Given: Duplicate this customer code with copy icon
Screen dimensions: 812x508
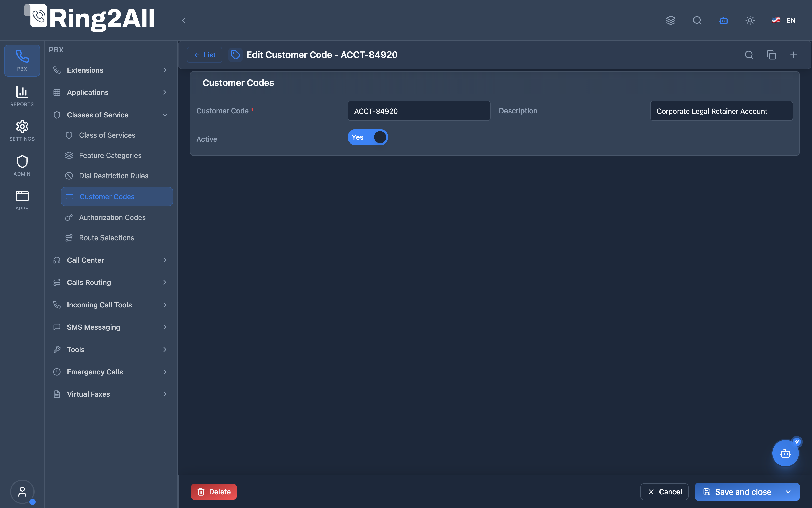Looking at the screenshot, I should coord(771,55).
